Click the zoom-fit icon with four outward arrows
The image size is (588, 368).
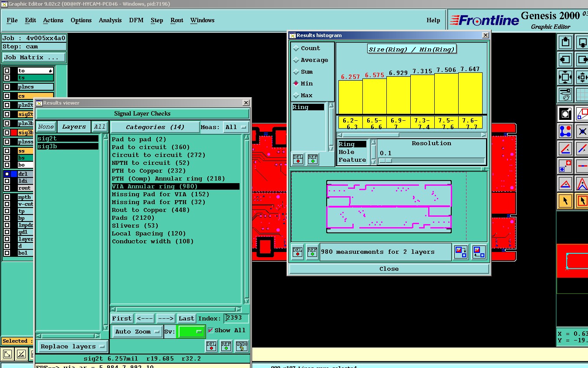point(565,78)
